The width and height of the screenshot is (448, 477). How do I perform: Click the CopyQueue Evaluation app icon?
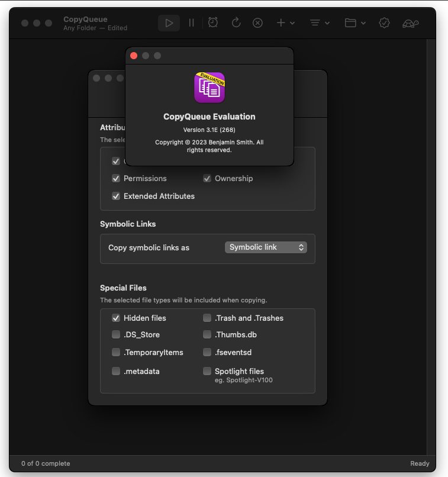coord(210,87)
